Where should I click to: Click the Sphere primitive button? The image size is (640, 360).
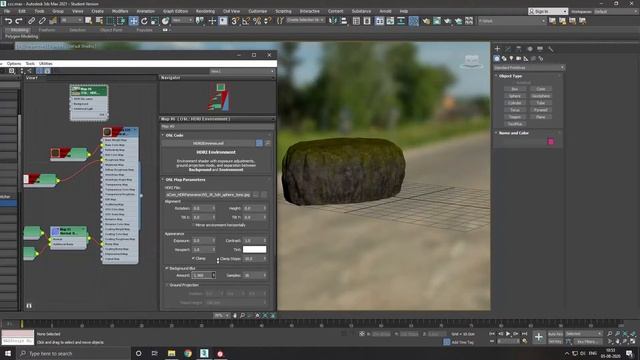tap(515, 96)
